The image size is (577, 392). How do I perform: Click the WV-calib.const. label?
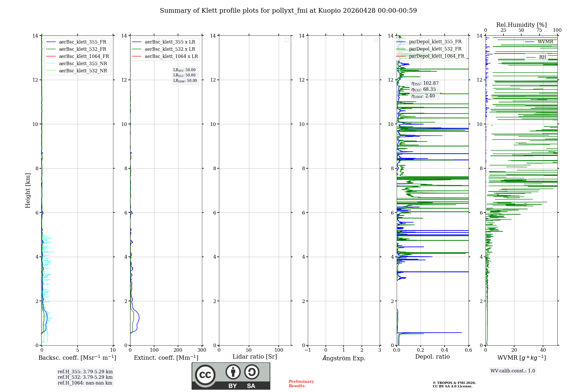[x=512, y=371]
